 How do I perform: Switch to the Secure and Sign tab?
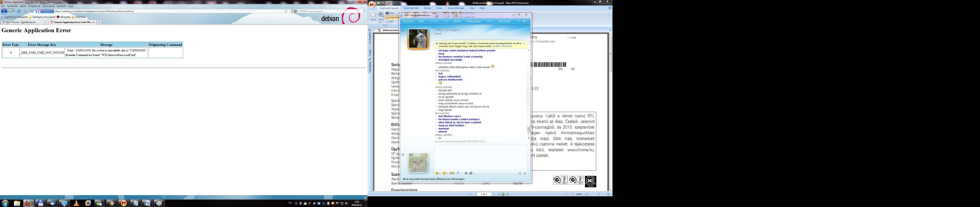coord(456,8)
